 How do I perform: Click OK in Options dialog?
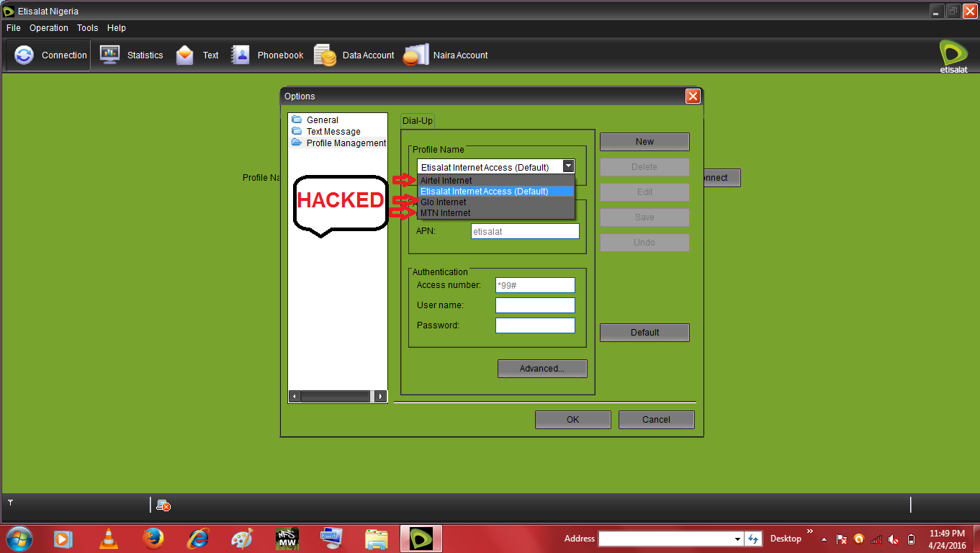(572, 420)
